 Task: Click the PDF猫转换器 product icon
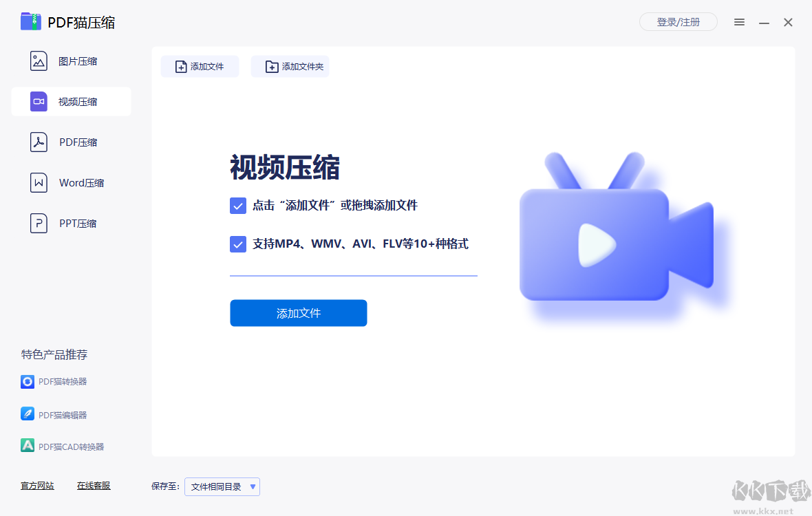pyautogui.click(x=28, y=381)
